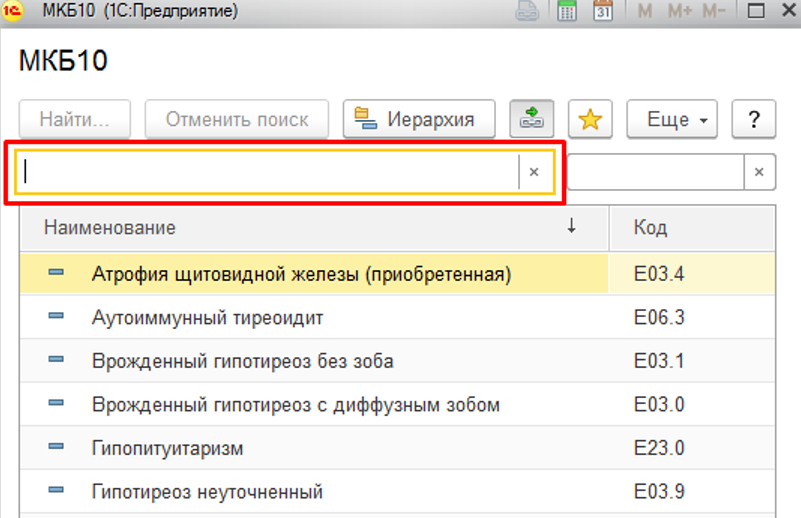Image resolution: width=801 pixels, height=518 pixels.
Task: Click the Отменить поиск button
Action: point(237,120)
